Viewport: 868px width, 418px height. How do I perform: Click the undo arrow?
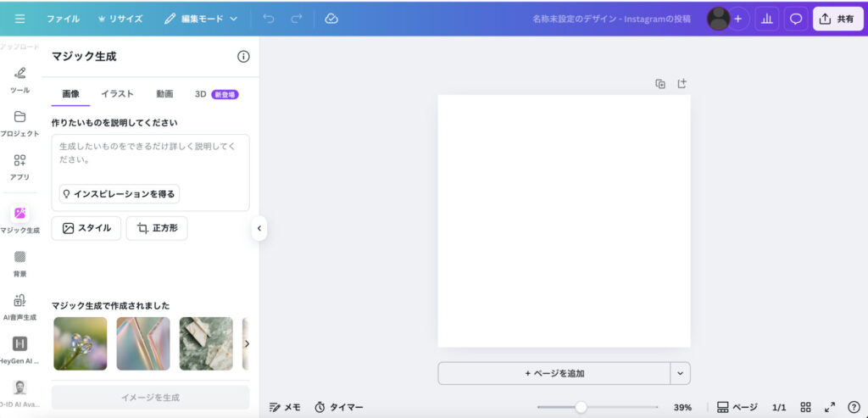(269, 19)
